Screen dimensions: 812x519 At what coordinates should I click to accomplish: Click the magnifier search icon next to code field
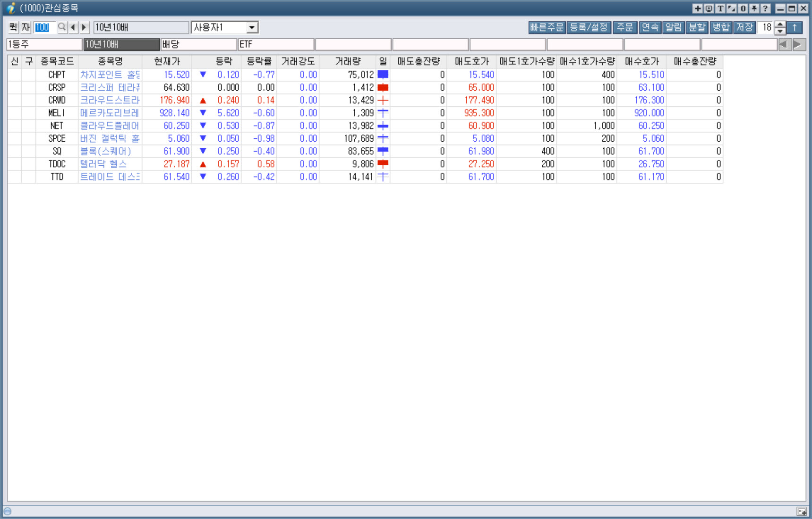(x=62, y=27)
